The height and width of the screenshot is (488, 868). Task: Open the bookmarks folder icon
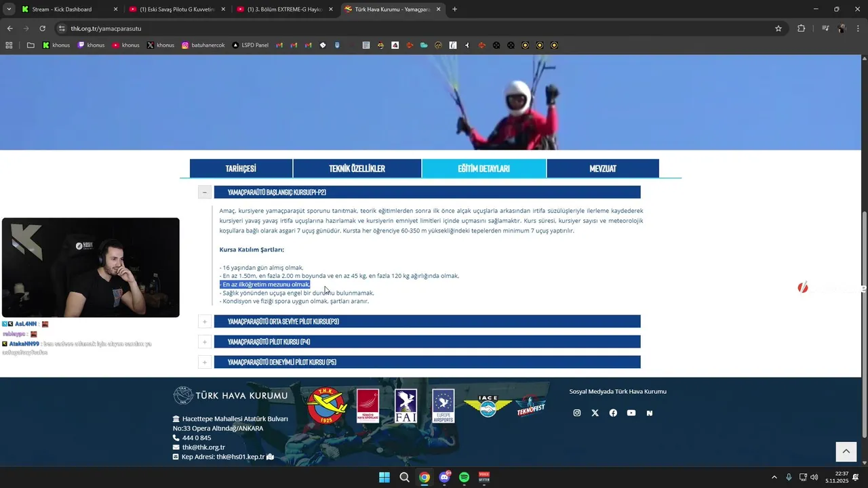31,45
